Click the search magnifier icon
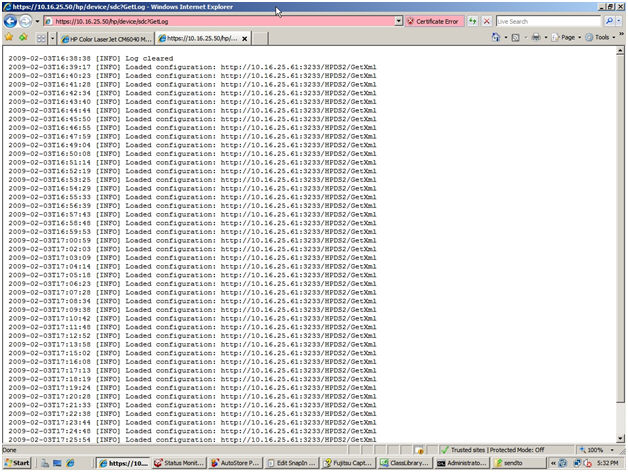 pos(609,21)
